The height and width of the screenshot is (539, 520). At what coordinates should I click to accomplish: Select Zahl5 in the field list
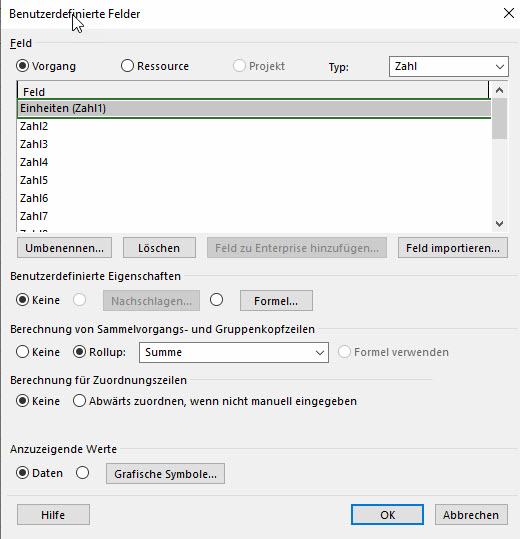pos(254,180)
